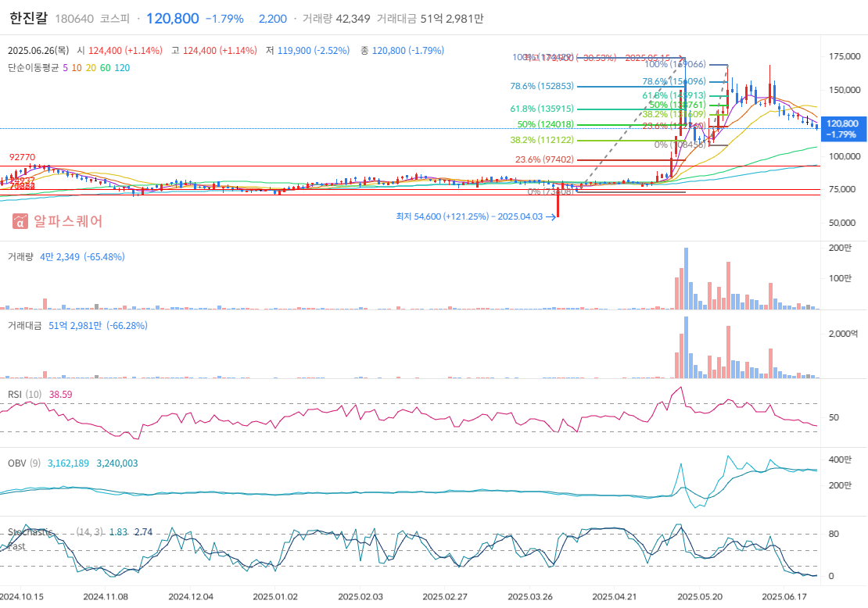This screenshot has width=868, height=608.
Task: Click the 2025.01.02 date axis label
Action: point(275,597)
